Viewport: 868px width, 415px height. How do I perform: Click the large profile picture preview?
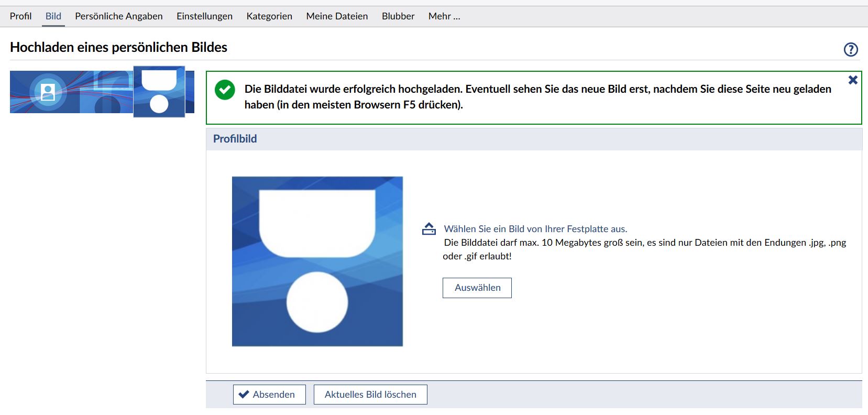coord(317,261)
